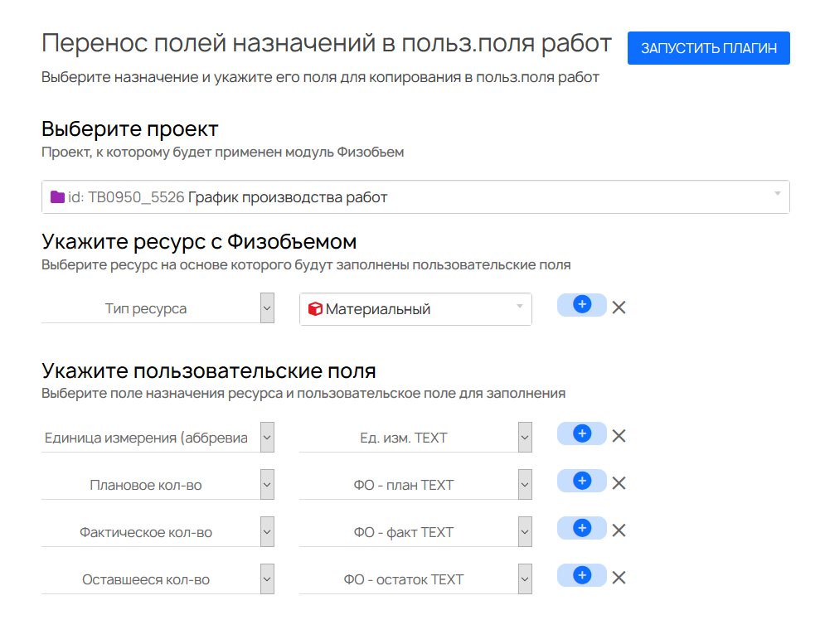Screen dimensions: 820x644
Task: Click the heading Перенос полей назначений в польз.поля работ
Action: coord(327,43)
